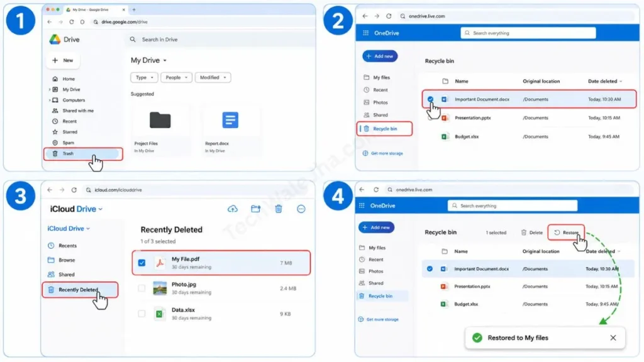Expand My Drive tree in Drive sidebar
This screenshot has height=362, width=644.
tap(50, 89)
